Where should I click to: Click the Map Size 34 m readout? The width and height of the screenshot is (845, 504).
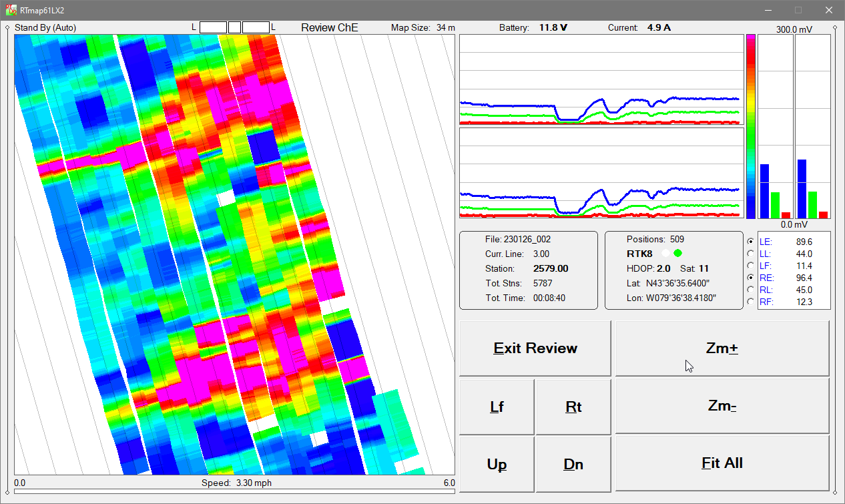coord(423,27)
